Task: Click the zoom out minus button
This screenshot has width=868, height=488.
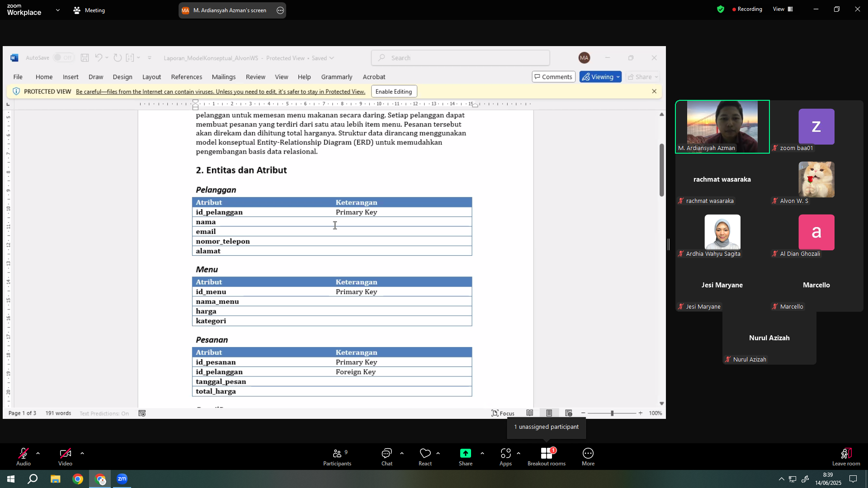Action: [583, 413]
